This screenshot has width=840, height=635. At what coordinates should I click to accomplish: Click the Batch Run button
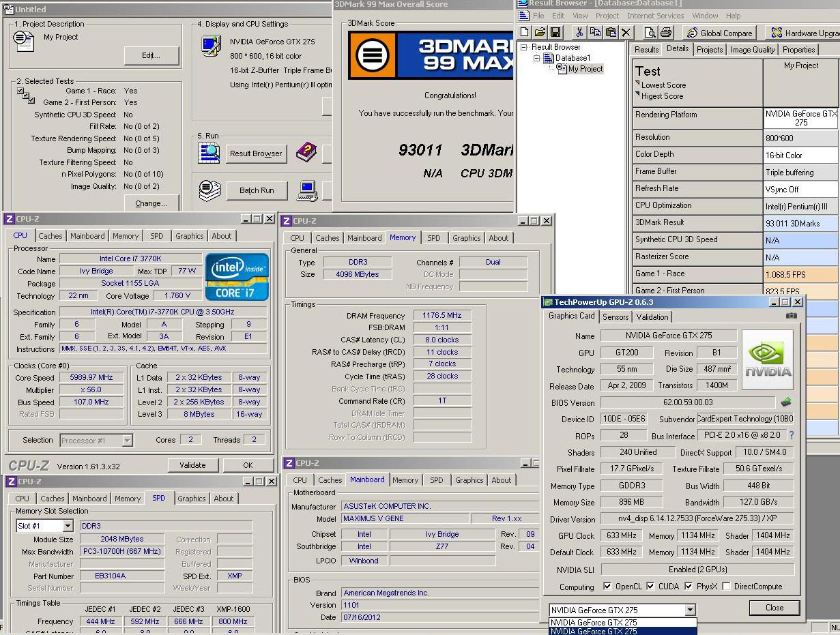(x=256, y=190)
